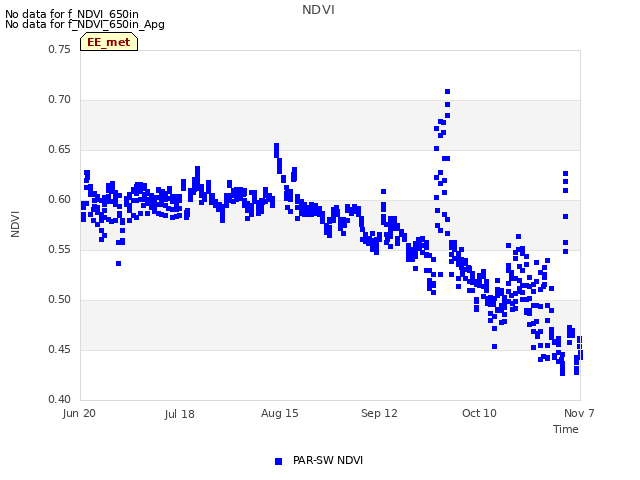Click the 0.45 y-axis tick label
The width and height of the screenshot is (640, 480).
[60, 349]
